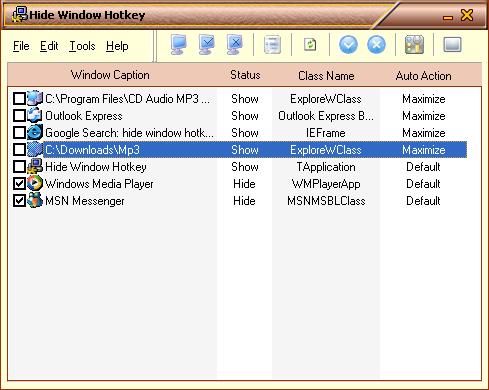Open the properties list toolbar icon
489x390 pixels.
pyautogui.click(x=272, y=45)
